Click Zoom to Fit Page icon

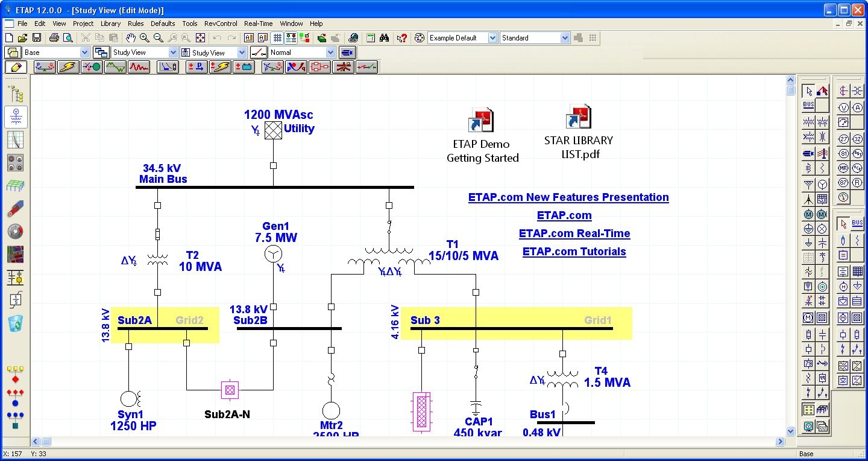pos(201,37)
